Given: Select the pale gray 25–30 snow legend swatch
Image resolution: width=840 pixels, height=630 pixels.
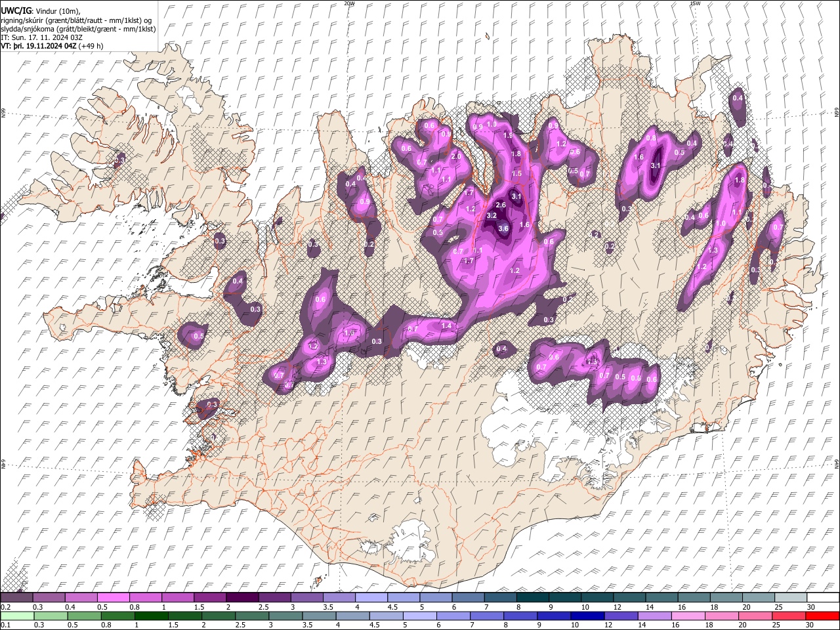Looking at the screenshot, I should click(x=791, y=597).
